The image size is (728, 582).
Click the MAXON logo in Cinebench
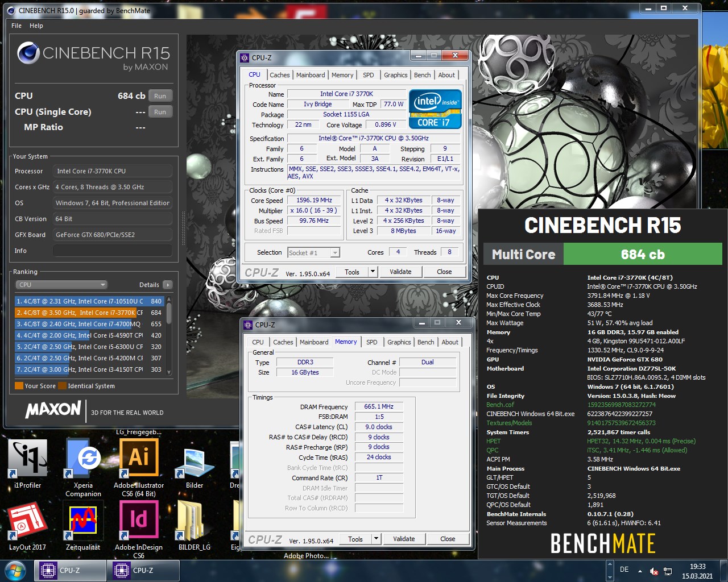pyautogui.click(x=53, y=409)
